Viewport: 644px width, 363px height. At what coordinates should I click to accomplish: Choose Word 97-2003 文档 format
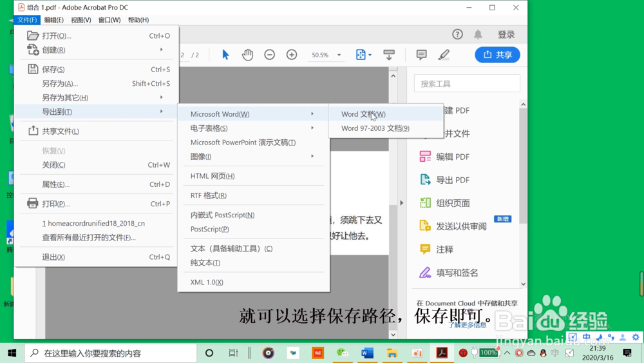386,128
